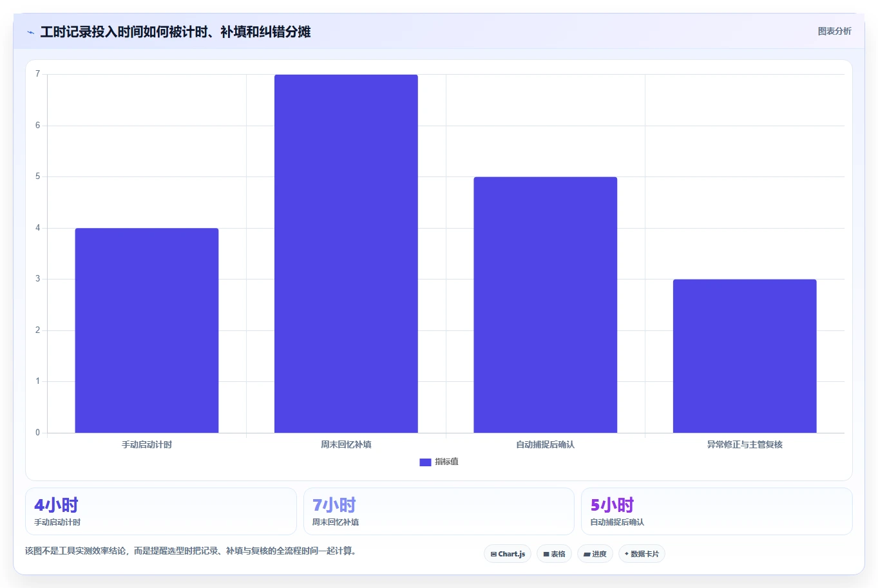This screenshot has height=588, width=878.
Task: Click the 周末回忆补填 x-axis label
Action: pos(346,444)
